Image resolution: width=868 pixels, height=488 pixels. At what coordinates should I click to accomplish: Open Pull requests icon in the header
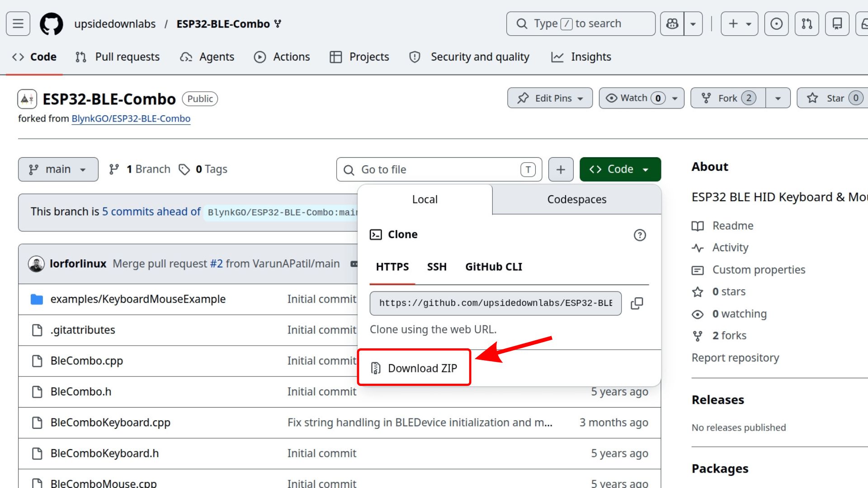tap(807, 23)
